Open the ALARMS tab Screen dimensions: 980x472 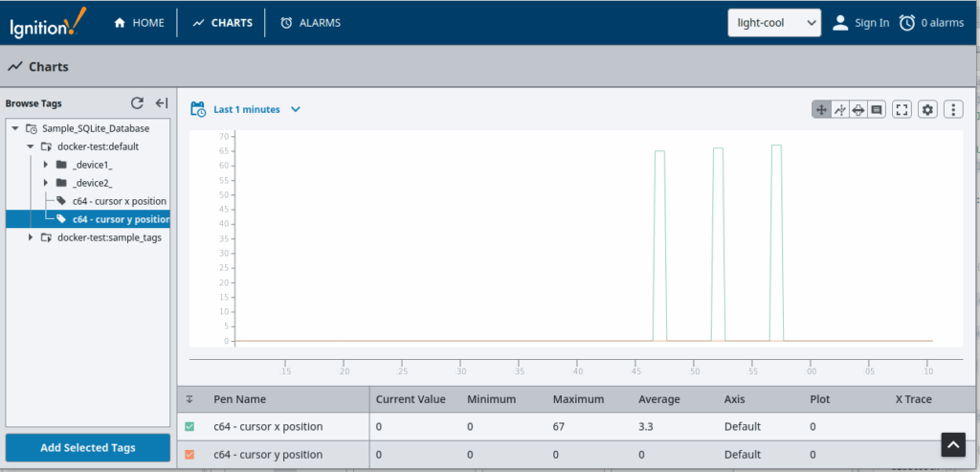pyautogui.click(x=310, y=23)
